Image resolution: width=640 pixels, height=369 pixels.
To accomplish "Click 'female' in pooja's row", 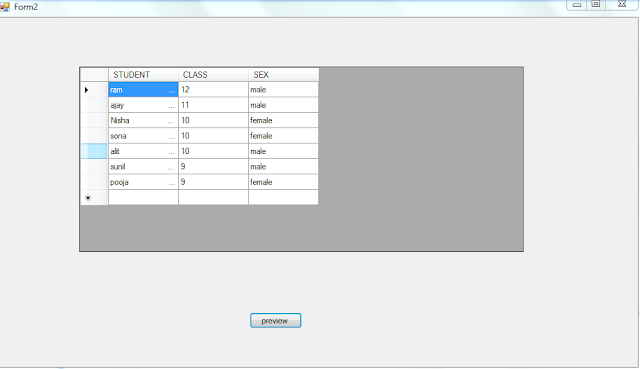I will tap(283, 182).
